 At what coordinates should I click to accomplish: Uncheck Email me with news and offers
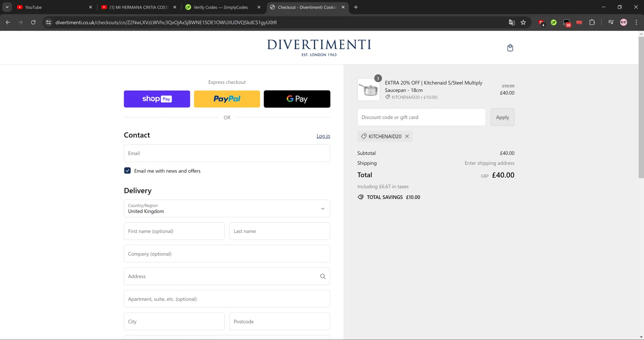(x=128, y=171)
